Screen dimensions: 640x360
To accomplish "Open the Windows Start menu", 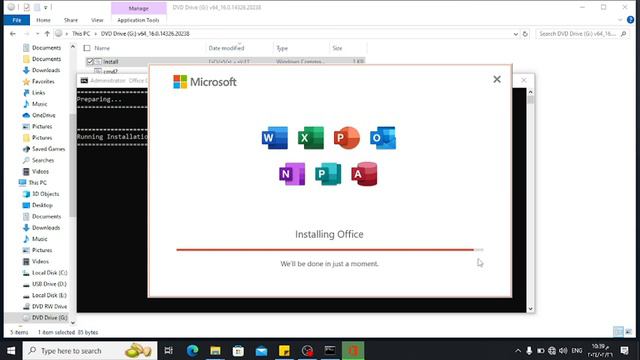I will point(11,351).
